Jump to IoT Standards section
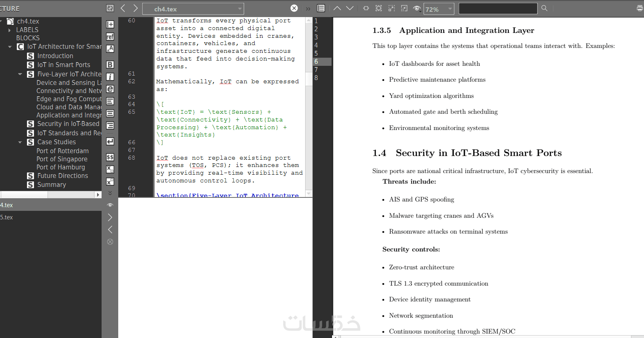Viewport: 644px width, 338px height. 69,133
